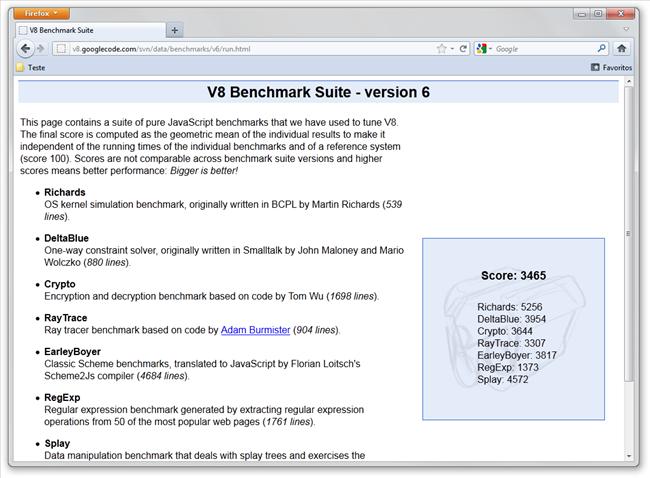Screen dimensions: 650x478
Task: Close the Firefox window
Action: 621,14
